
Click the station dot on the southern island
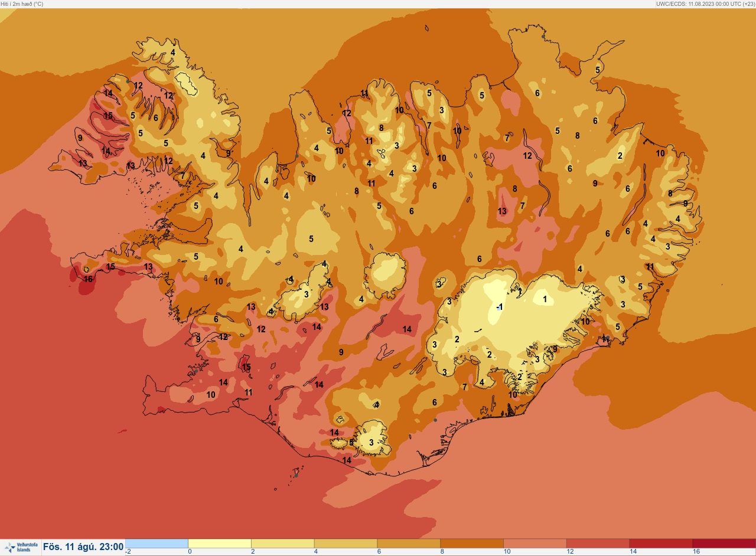[x=296, y=475]
